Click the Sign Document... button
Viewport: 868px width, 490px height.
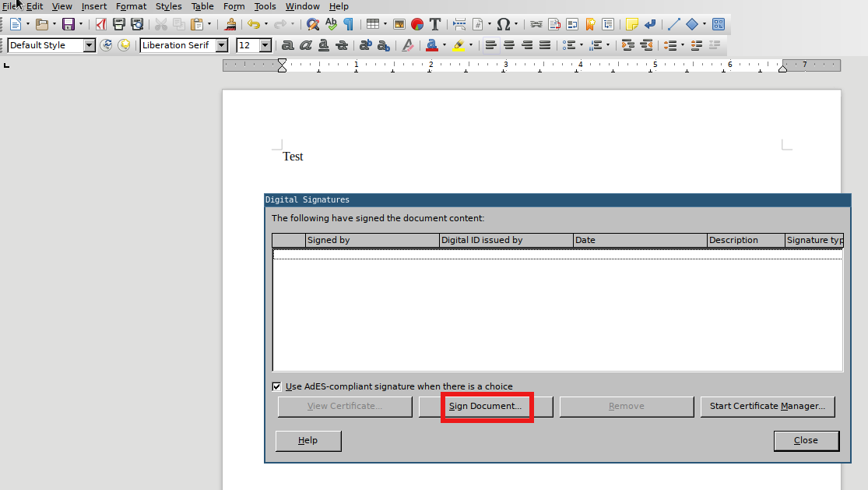(486, 407)
